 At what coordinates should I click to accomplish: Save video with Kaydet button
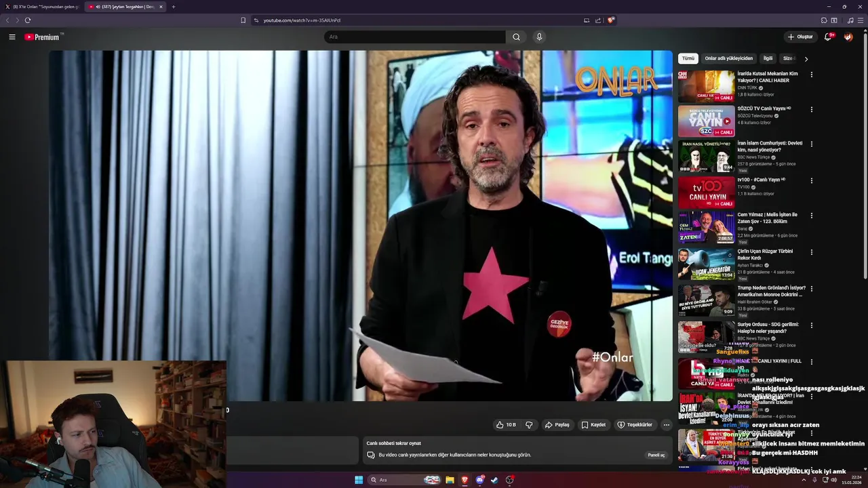[x=593, y=425]
